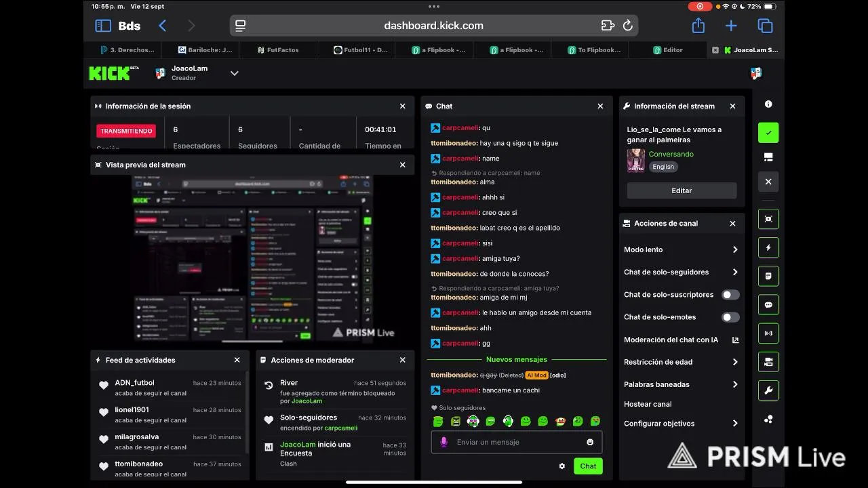This screenshot has width=868, height=488.
Task: Expand Configurar objetivos options
Action: coord(735,424)
